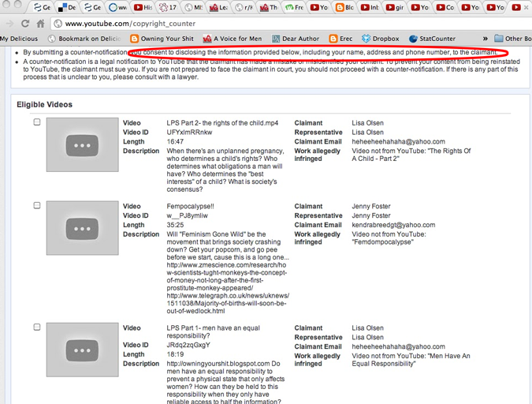Switch to the 'MIS' tab
Image resolution: width=532 pixels, height=404 pixels.
point(193,7)
